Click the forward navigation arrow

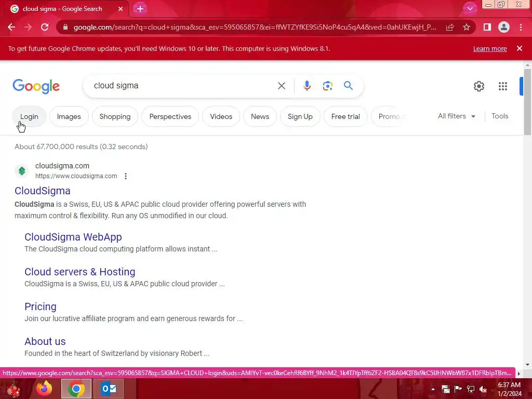(28, 27)
